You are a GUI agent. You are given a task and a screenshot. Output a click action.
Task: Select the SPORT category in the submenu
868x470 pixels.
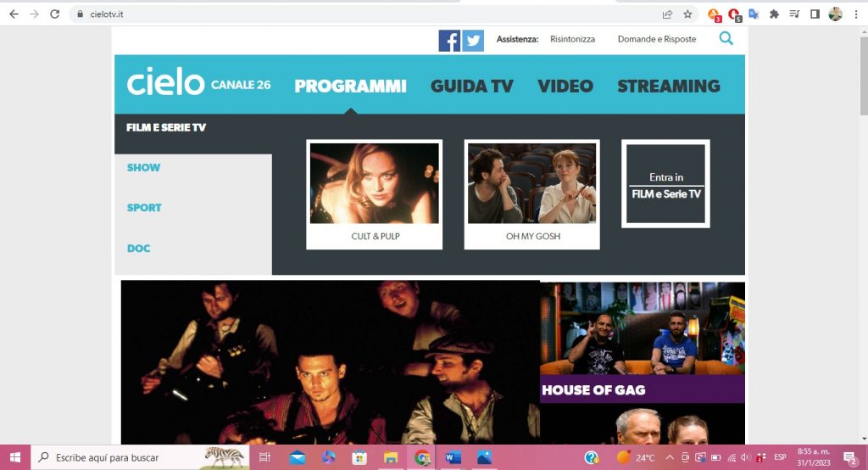[144, 207]
